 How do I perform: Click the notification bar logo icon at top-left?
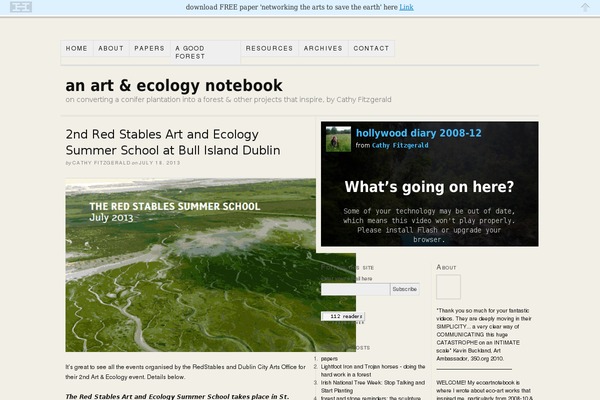[21, 7]
